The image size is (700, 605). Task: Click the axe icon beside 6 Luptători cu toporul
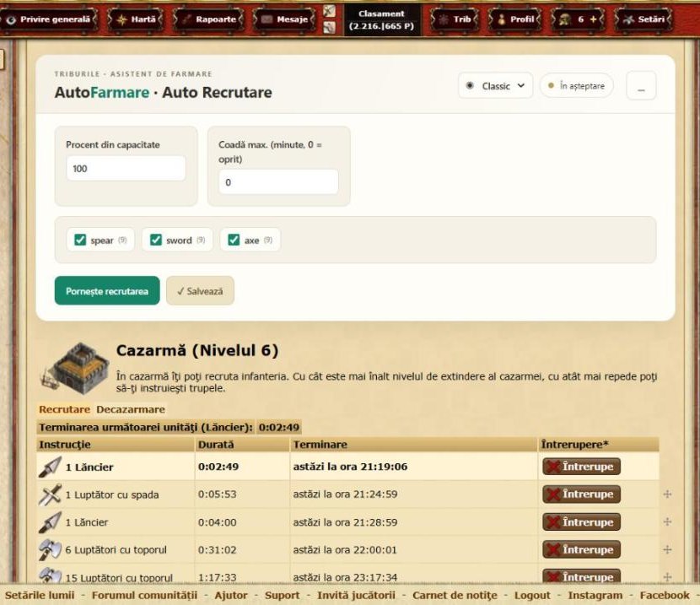point(50,550)
